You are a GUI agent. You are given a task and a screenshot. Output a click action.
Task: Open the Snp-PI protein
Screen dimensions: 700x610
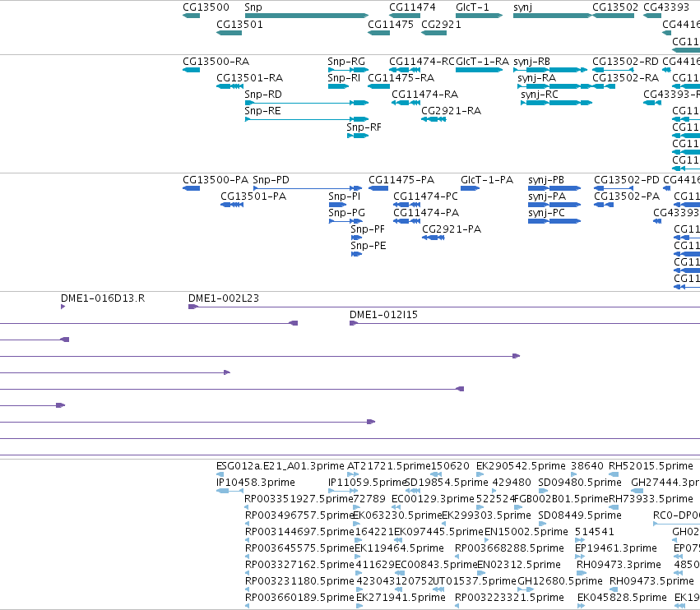tap(337, 205)
